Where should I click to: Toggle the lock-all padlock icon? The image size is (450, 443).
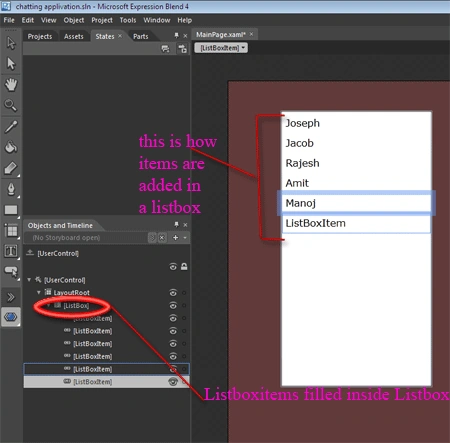click(184, 266)
